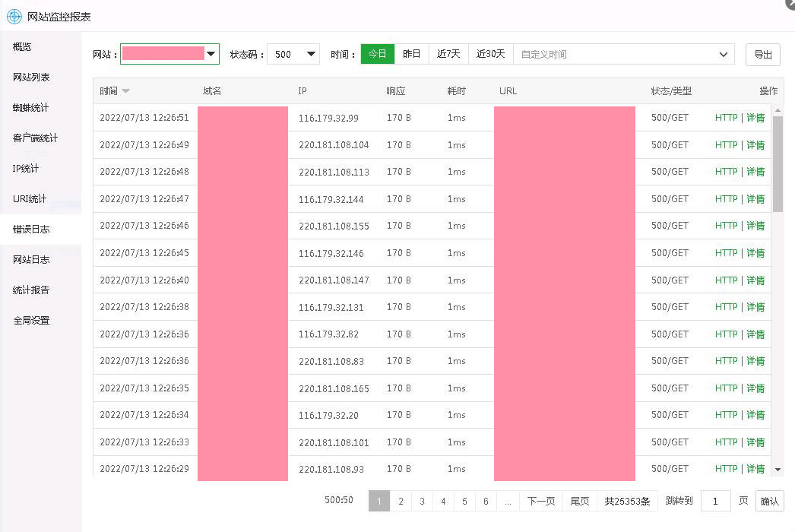Click IP 220.181.108.113 cell

[334, 172]
